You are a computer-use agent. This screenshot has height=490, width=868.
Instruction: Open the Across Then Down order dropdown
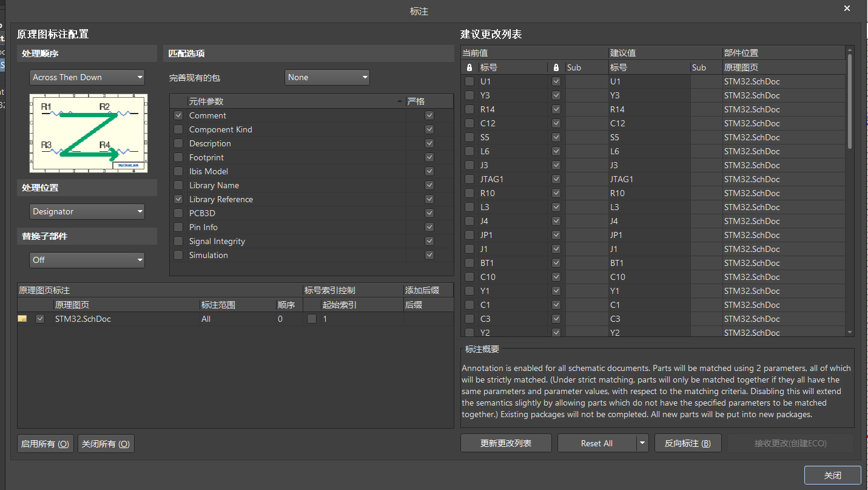(87, 77)
